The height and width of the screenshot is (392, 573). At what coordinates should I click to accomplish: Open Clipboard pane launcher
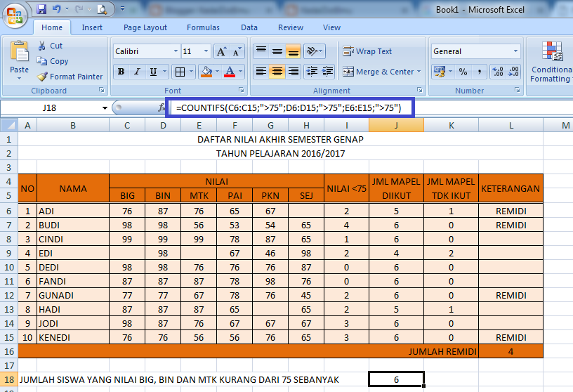(x=102, y=90)
